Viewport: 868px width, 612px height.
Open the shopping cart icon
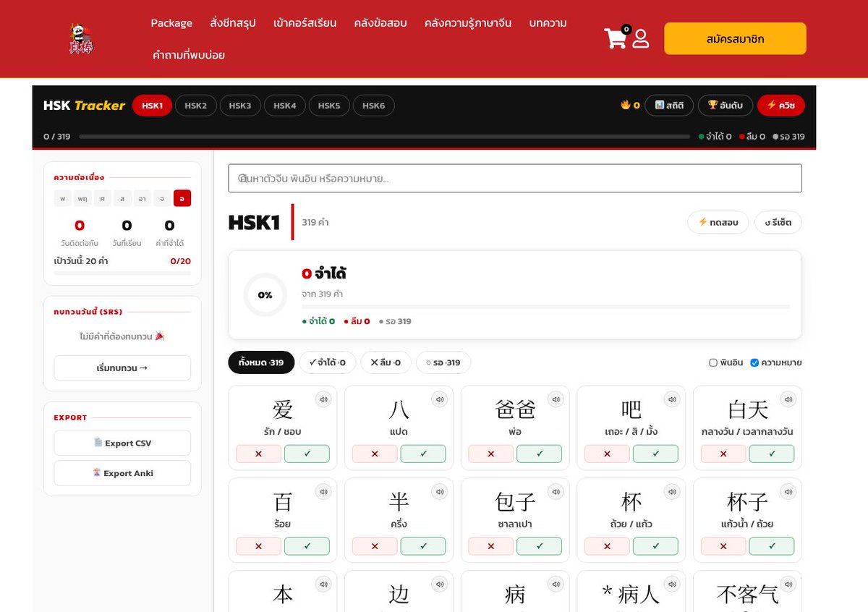pyautogui.click(x=616, y=37)
